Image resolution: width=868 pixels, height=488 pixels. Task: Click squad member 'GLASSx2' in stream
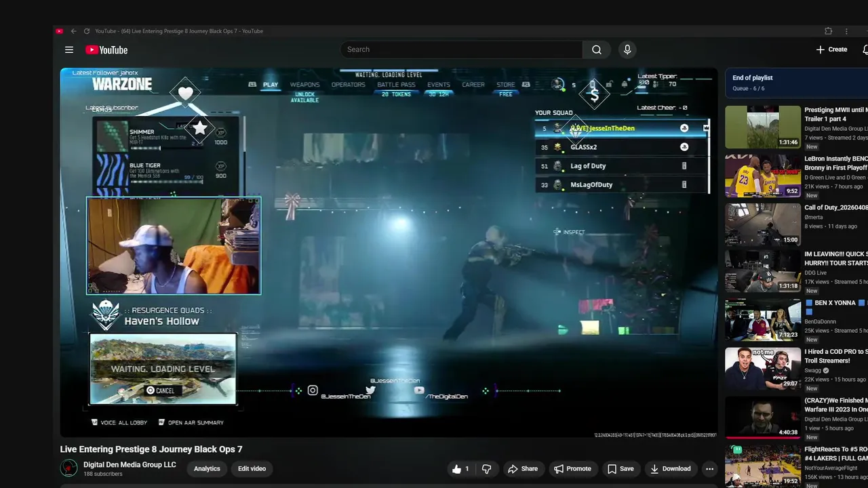pyautogui.click(x=622, y=147)
